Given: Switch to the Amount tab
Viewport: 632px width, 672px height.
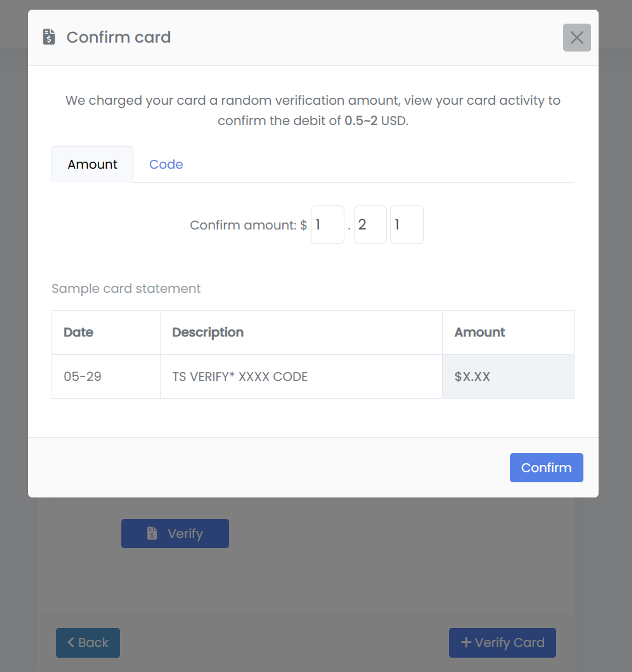Looking at the screenshot, I should [x=92, y=164].
